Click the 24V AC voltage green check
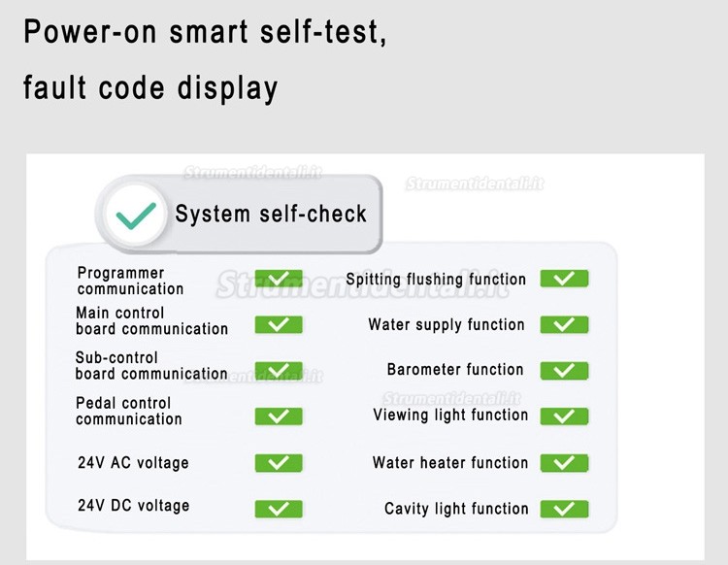 coord(279,463)
